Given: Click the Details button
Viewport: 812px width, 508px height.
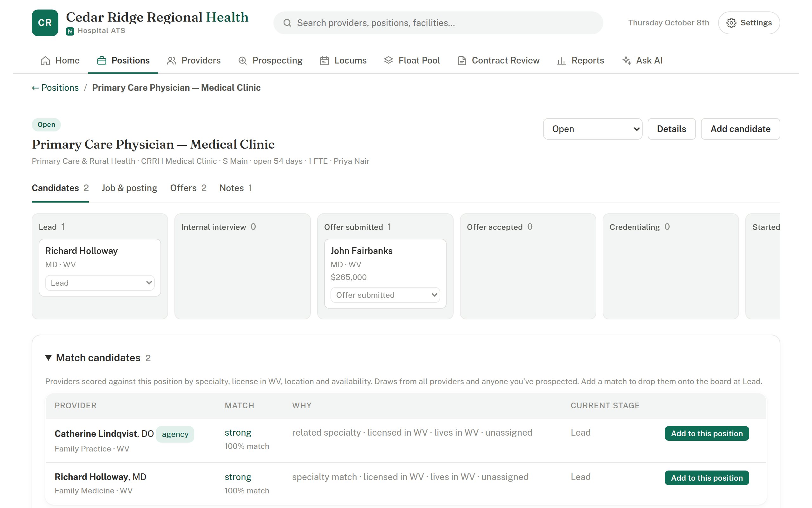Looking at the screenshot, I should (x=671, y=129).
